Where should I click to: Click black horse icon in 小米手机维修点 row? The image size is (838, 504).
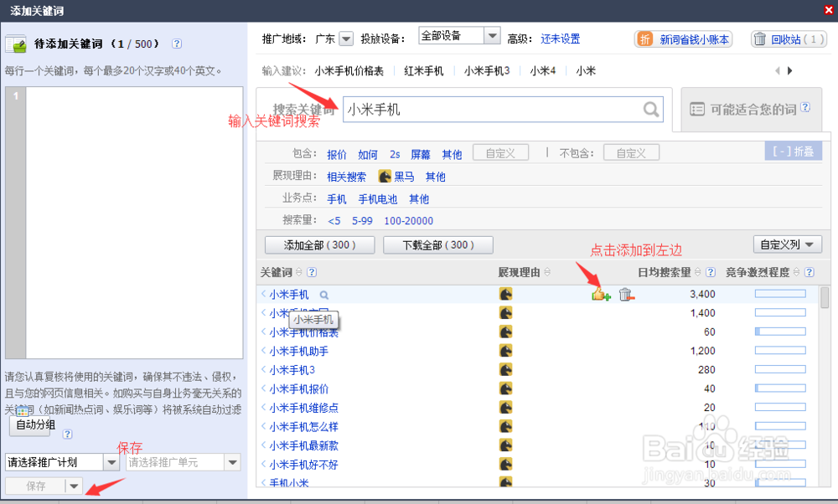click(x=505, y=408)
